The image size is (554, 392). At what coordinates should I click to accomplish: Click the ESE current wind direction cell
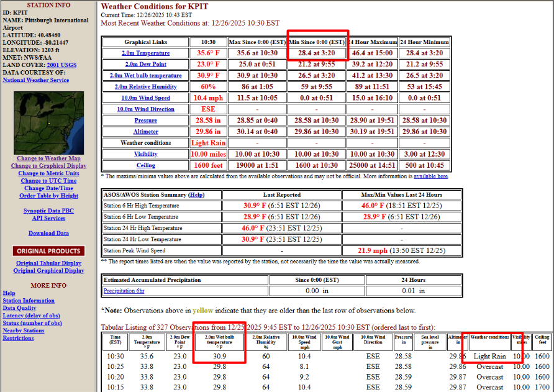coord(208,109)
